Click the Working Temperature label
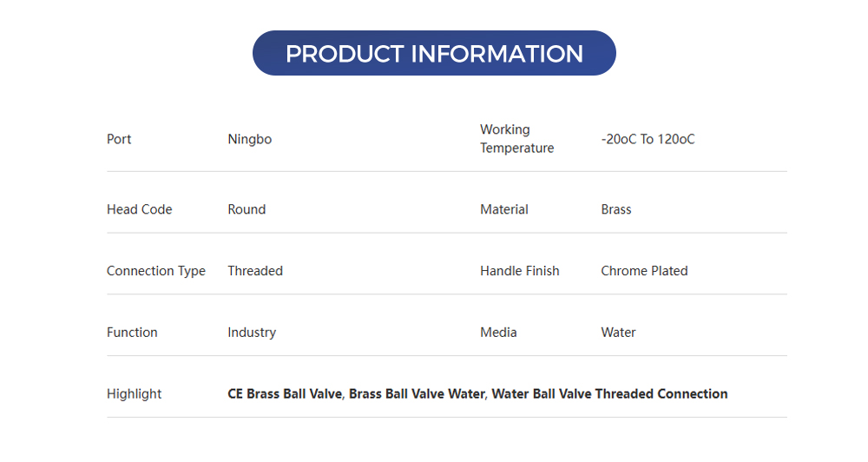This screenshot has width=868, height=462. [x=516, y=139]
